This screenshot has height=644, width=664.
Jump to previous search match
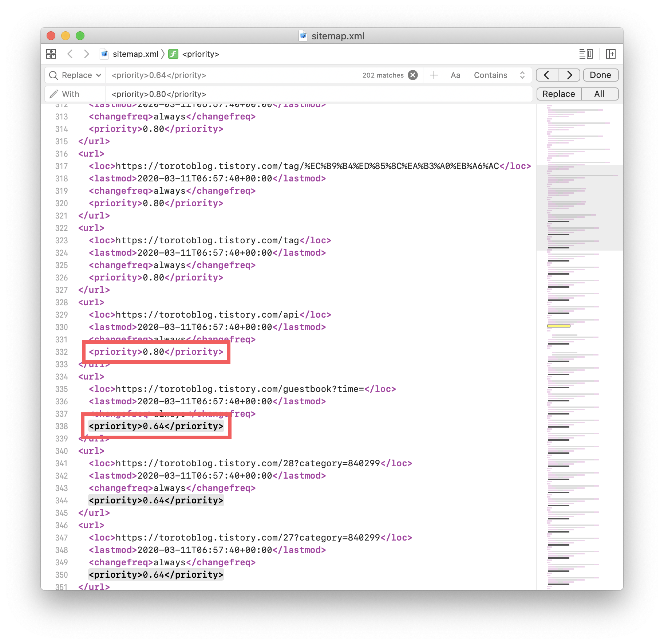tap(547, 75)
